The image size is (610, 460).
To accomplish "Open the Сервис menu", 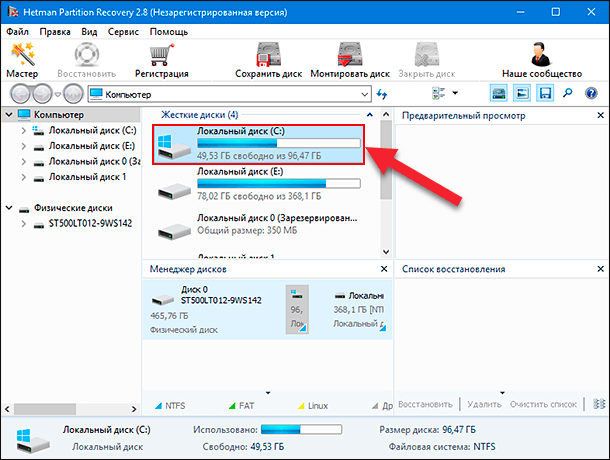I will coord(123,32).
